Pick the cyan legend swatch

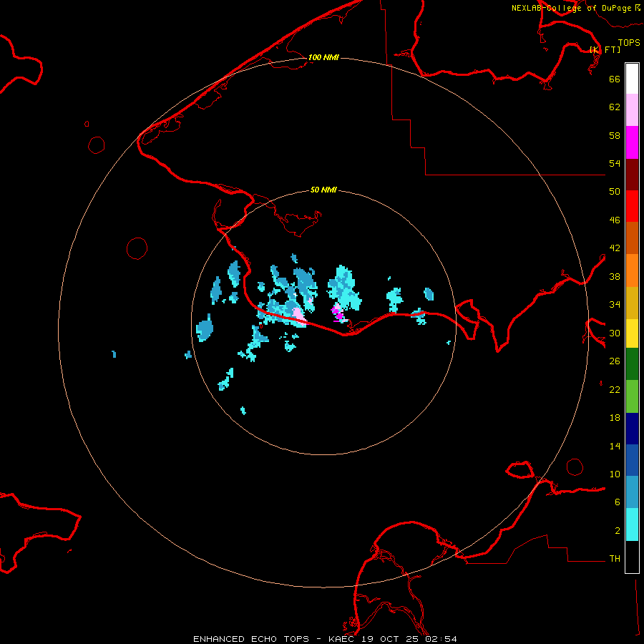pyautogui.click(x=632, y=525)
